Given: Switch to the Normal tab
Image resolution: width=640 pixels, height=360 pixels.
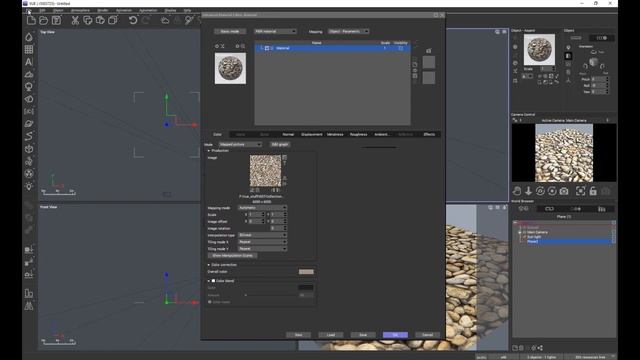Looking at the screenshot, I should [x=288, y=134].
